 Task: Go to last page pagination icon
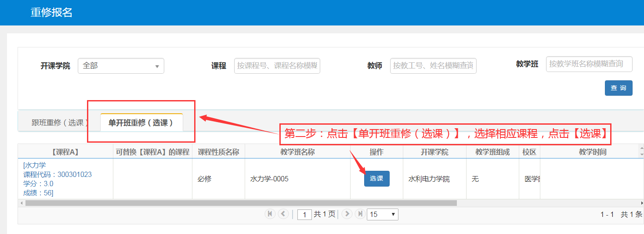click(x=360, y=214)
